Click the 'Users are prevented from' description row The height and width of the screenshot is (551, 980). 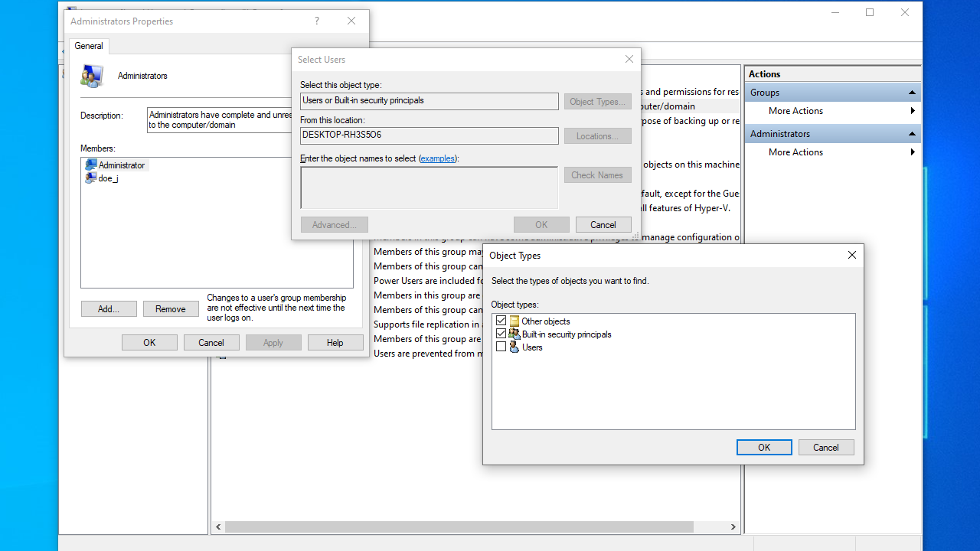click(428, 354)
